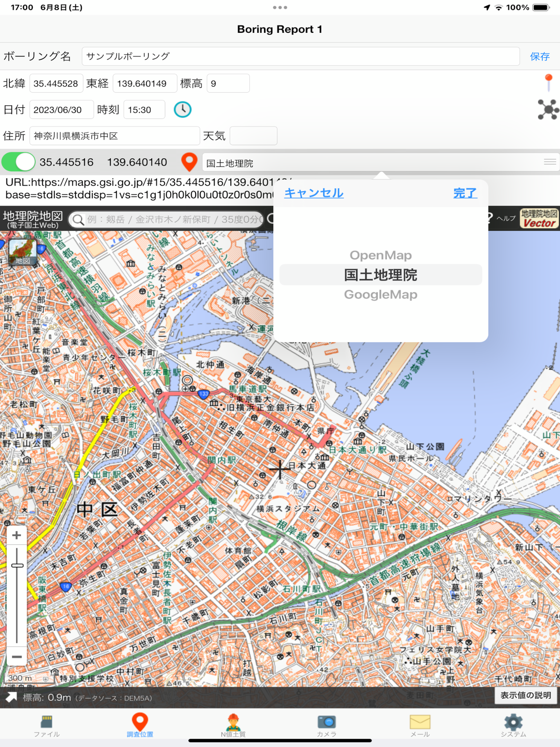Screen dimensions: 560x747
Task: Click the search magnifier in the map search bar
Action: [78, 220]
